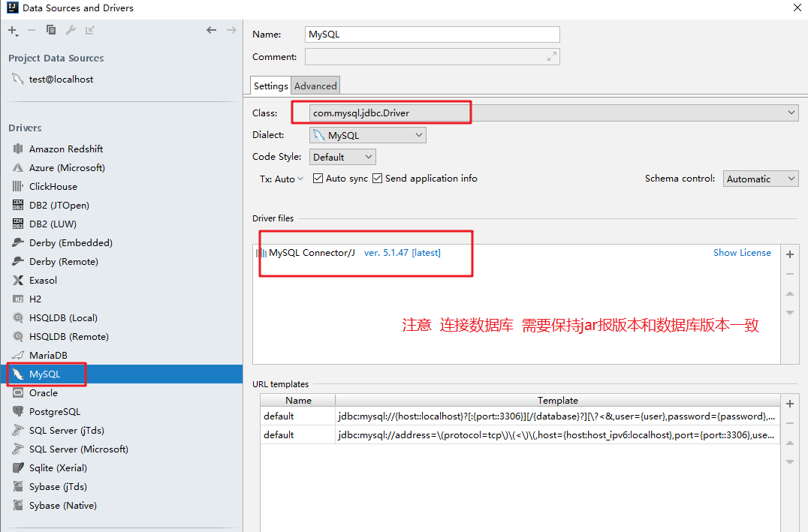The width and height of the screenshot is (808, 532).
Task: Move URL template up arrow
Action: 789,443
